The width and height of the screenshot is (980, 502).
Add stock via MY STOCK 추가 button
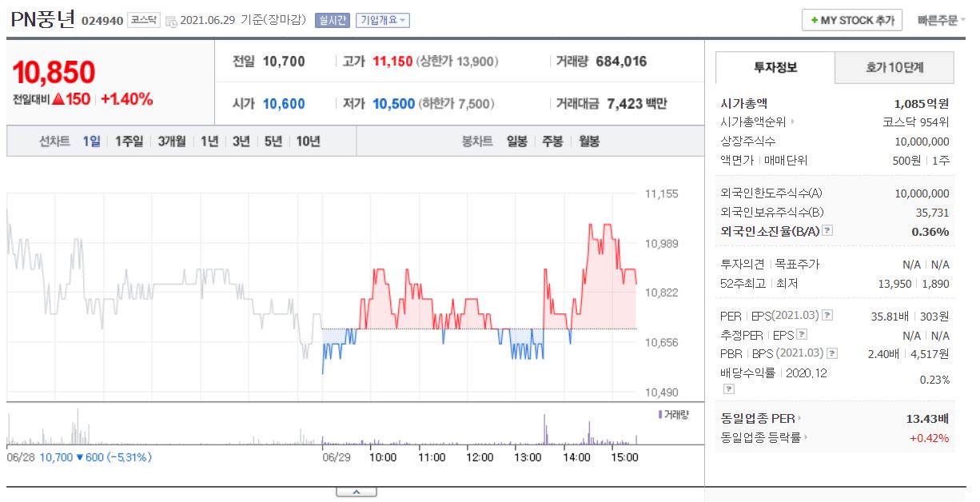pyautogui.click(x=852, y=20)
